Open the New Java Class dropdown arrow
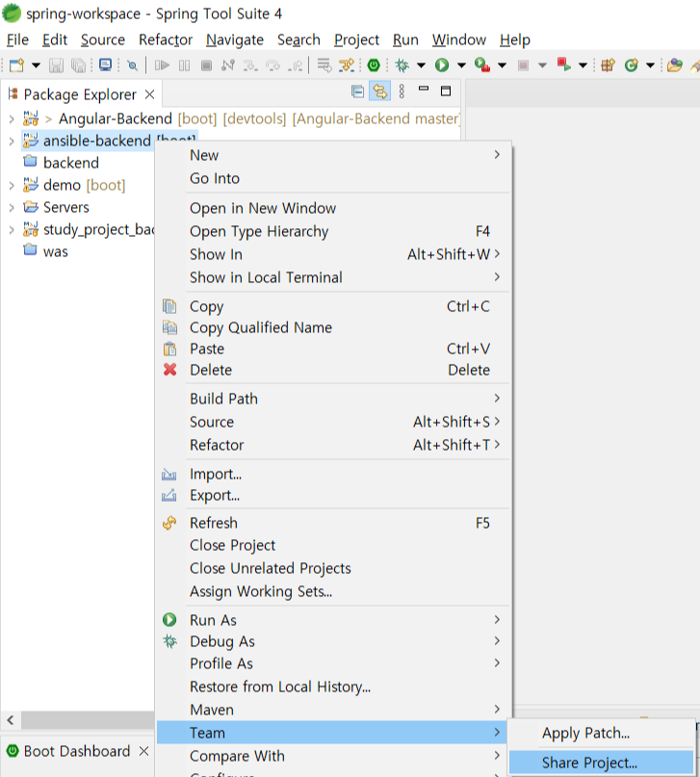Screen dimensions: 700x777 (x=651, y=65)
